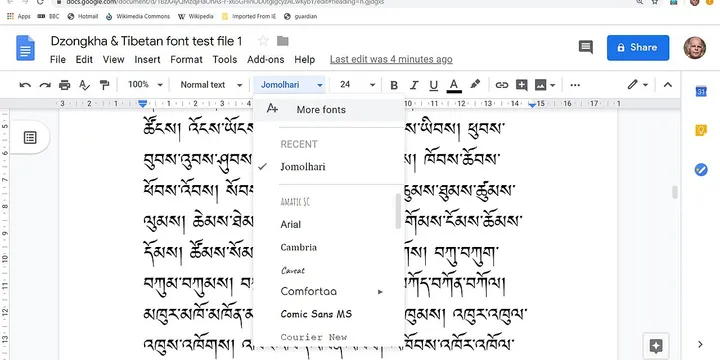
Task: Open the zoom level dropdown
Action: click(145, 84)
